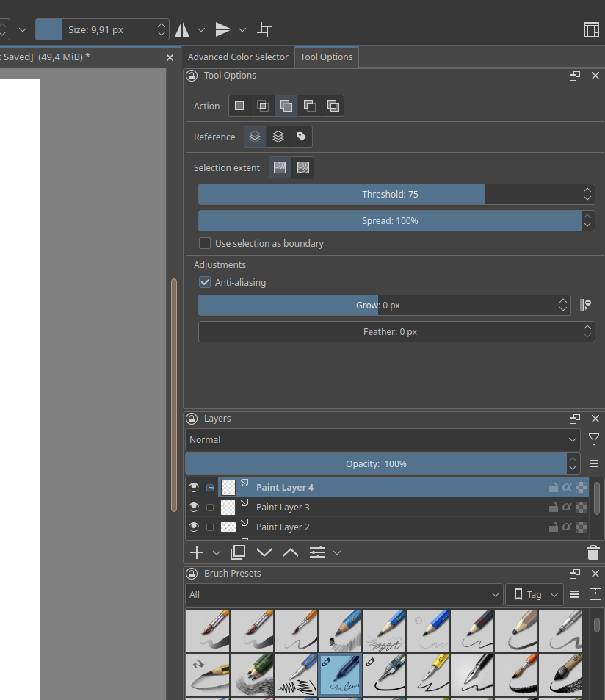Expand the add layer dropdown arrow
This screenshot has height=700, width=605.
pyautogui.click(x=217, y=552)
